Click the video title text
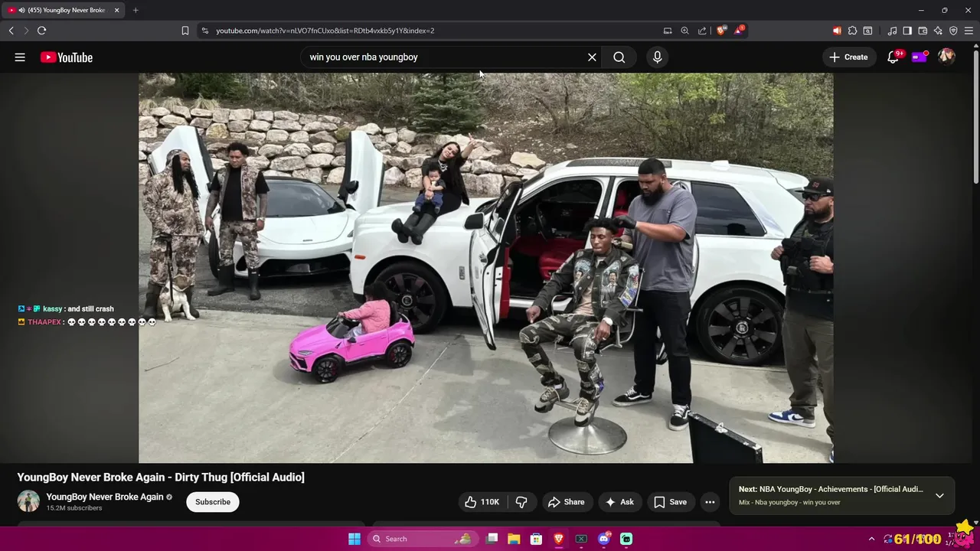 (x=161, y=478)
